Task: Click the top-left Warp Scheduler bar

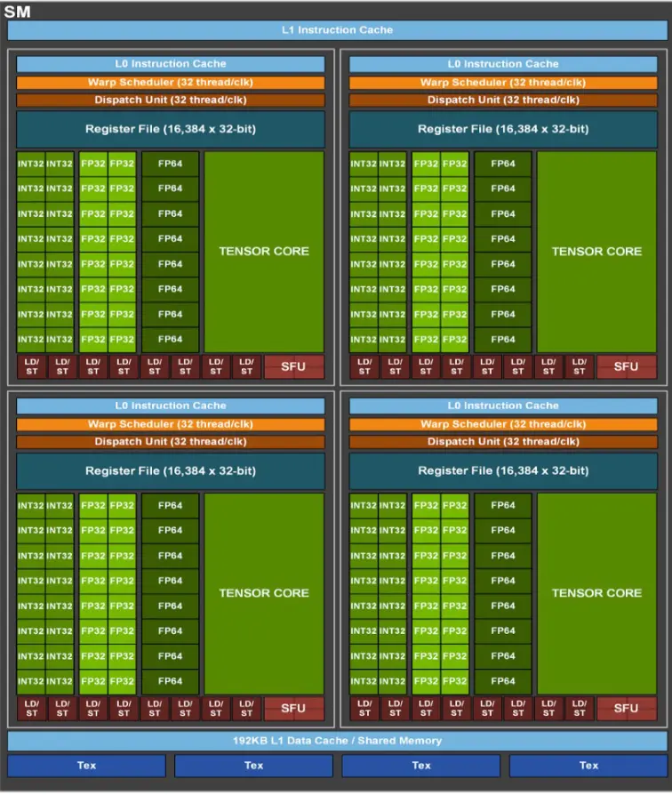Action: (x=170, y=82)
